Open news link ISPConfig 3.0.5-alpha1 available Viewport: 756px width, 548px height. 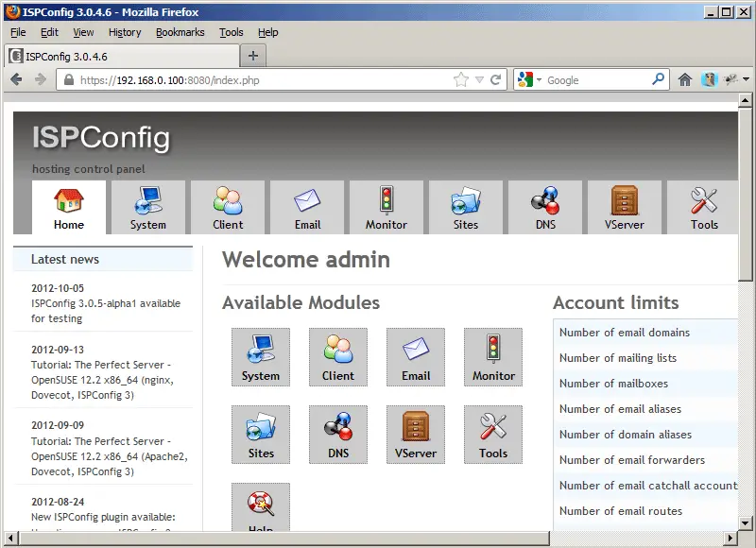tap(106, 311)
